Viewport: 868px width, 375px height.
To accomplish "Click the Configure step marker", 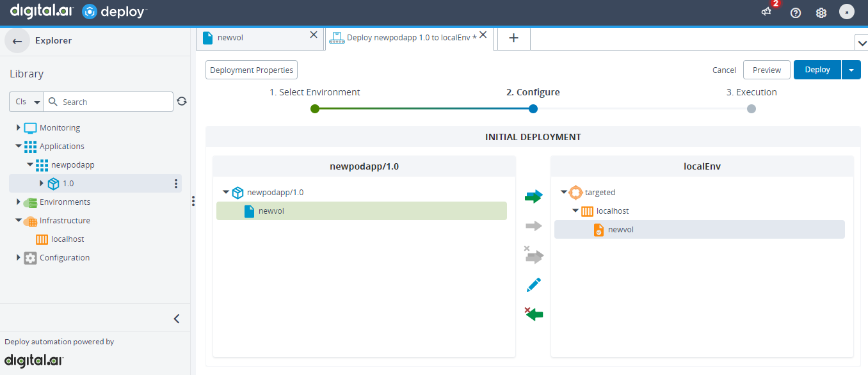I will tap(533, 109).
